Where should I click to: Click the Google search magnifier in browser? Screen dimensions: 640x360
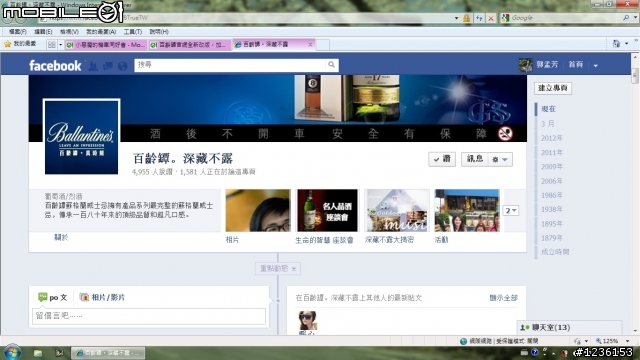(626, 18)
